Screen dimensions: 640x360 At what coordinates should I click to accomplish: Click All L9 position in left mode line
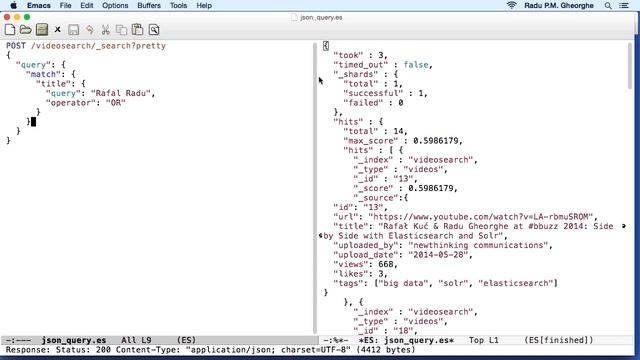136,340
